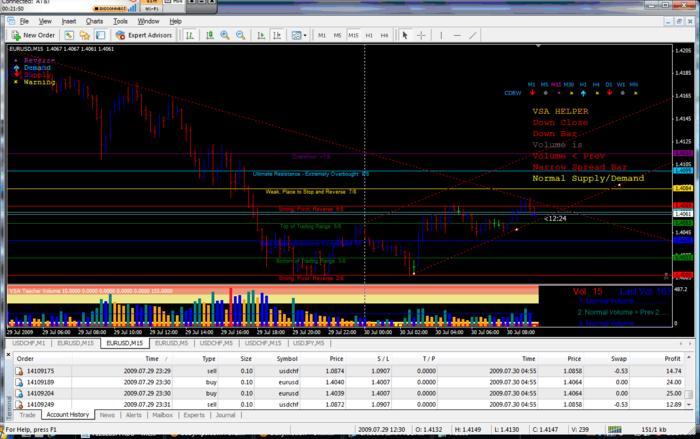700x439 pixels.
Task: Sort by the Size column header
Action: point(246,359)
